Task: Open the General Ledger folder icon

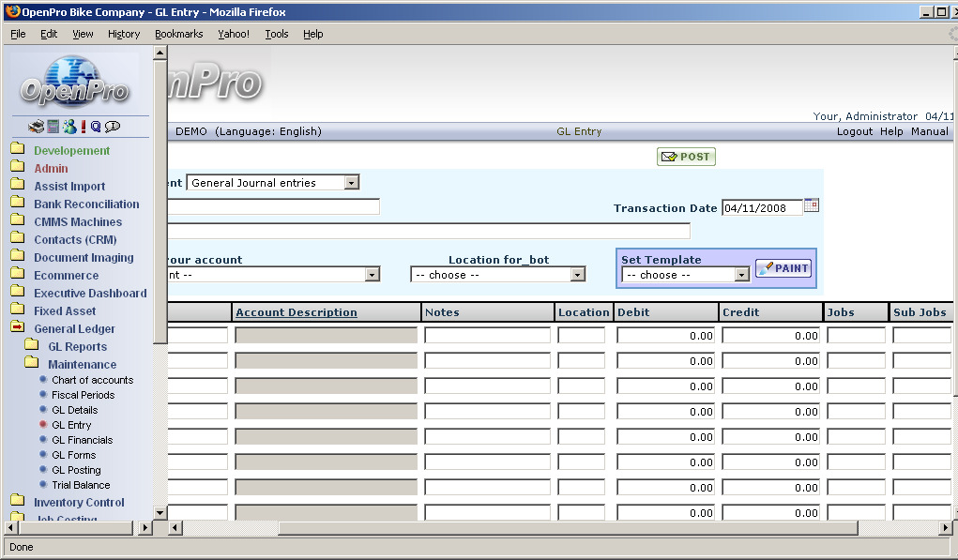Action: point(18,328)
